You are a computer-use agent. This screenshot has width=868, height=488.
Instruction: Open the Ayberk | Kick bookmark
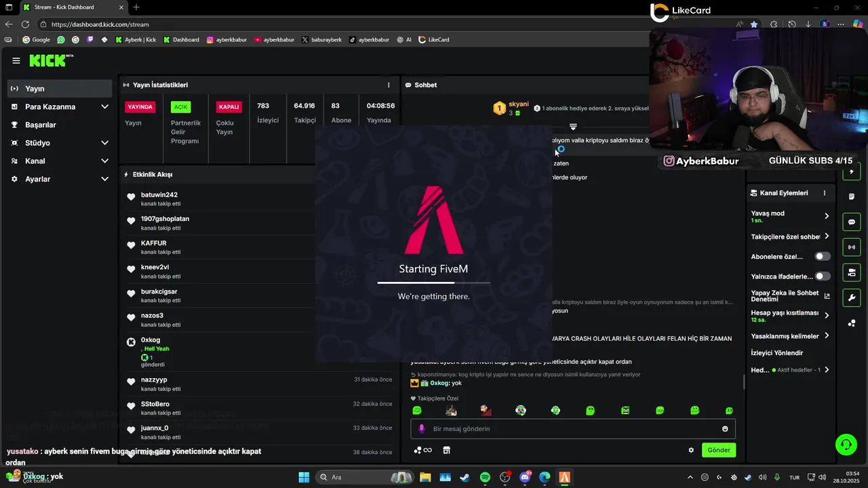(136, 39)
